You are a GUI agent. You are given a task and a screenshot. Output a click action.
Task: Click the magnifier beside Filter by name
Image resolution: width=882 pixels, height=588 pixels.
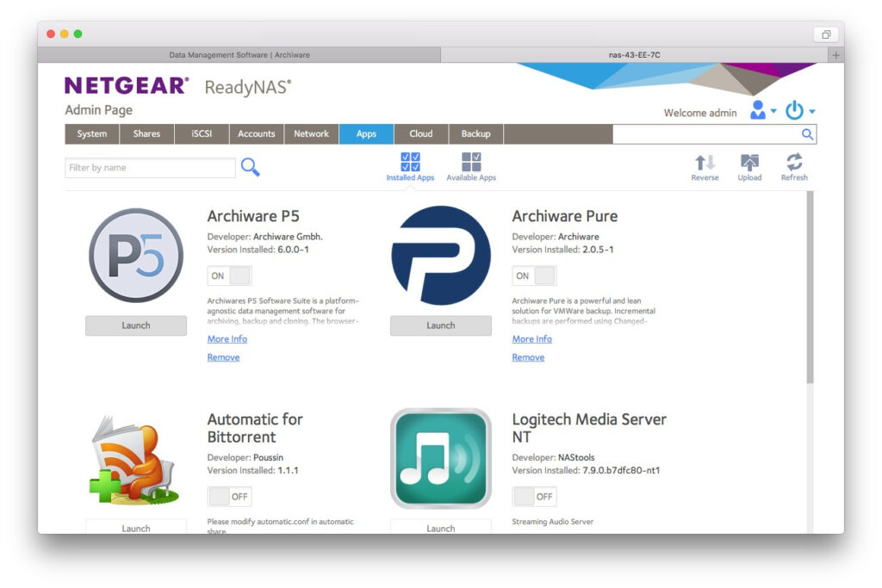(250, 167)
